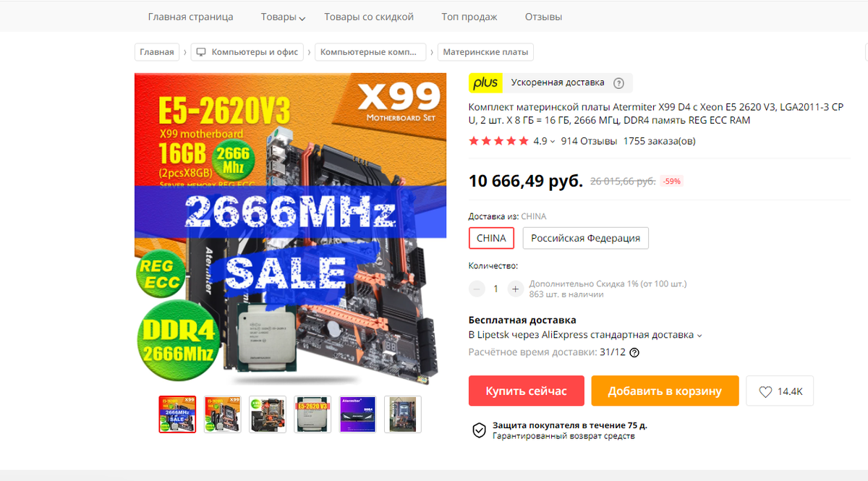
Task: Increase quantity with the plus button
Action: [515, 289]
